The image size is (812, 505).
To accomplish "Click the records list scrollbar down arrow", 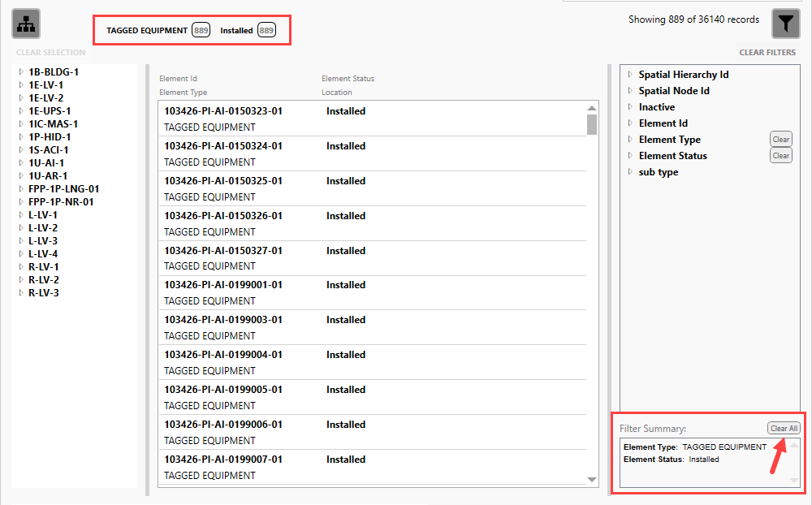I will point(592,480).
